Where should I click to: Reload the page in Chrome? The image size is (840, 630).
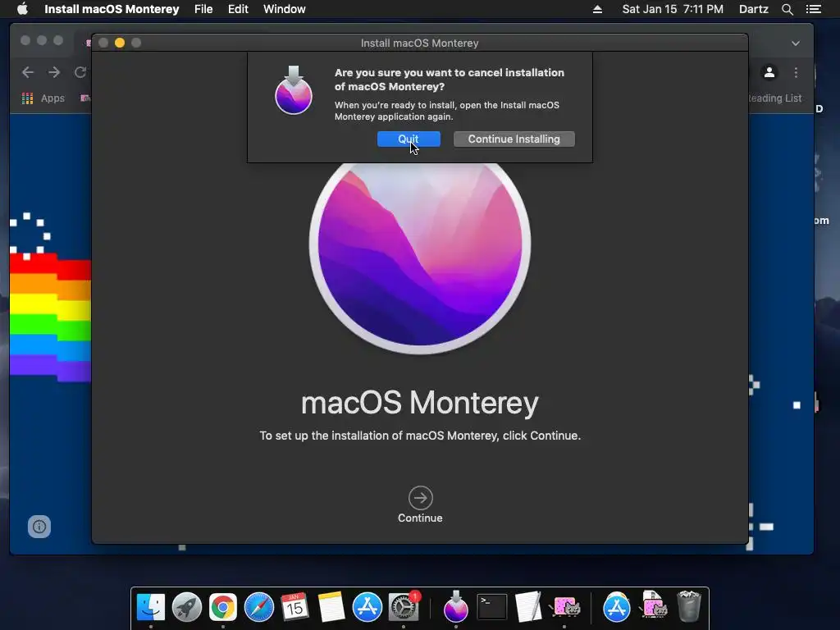pos(80,72)
